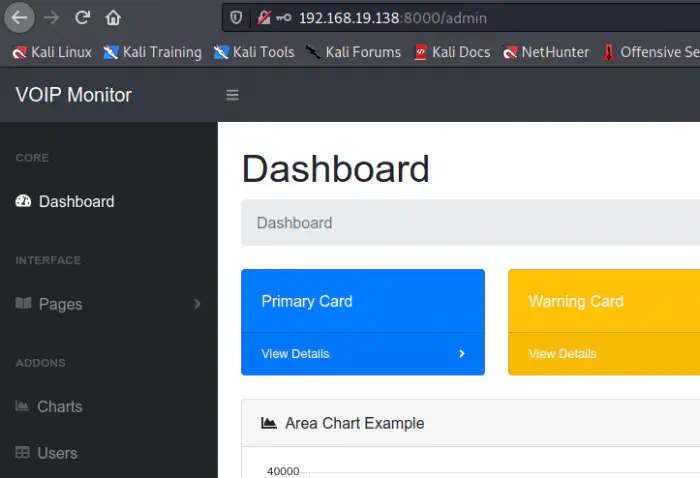Click View Details on Warning Card
Image resolution: width=700 pixels, height=478 pixels.
coord(562,354)
